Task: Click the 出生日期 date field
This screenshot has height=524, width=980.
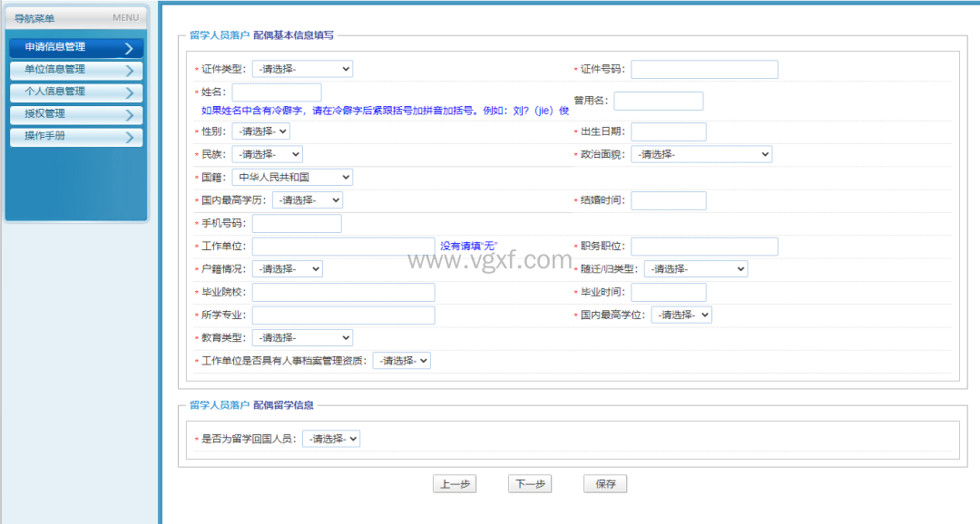Action: pos(668,132)
